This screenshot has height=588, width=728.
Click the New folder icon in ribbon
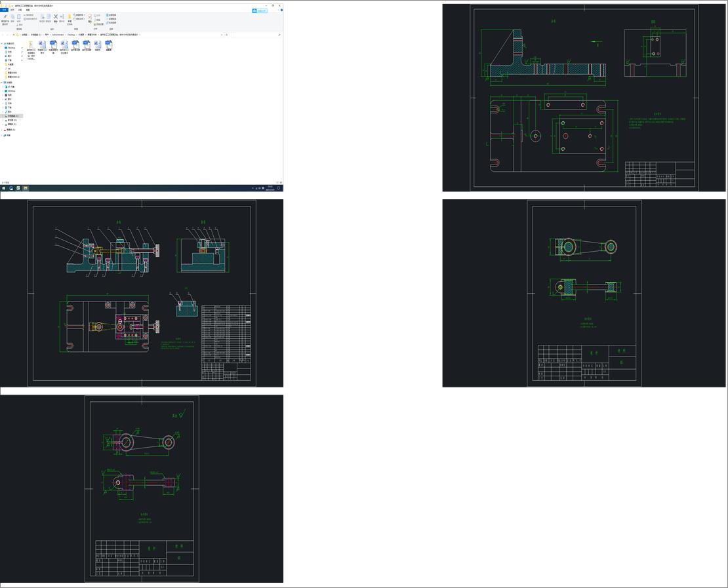pos(70,18)
